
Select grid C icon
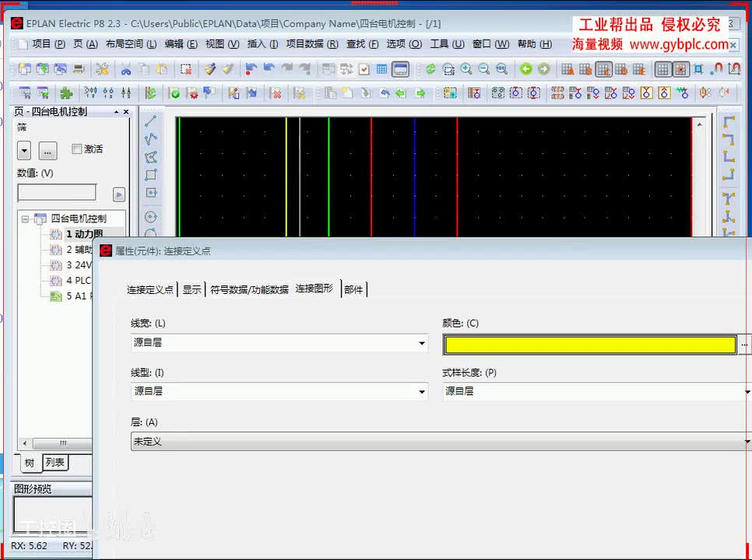[x=603, y=69]
